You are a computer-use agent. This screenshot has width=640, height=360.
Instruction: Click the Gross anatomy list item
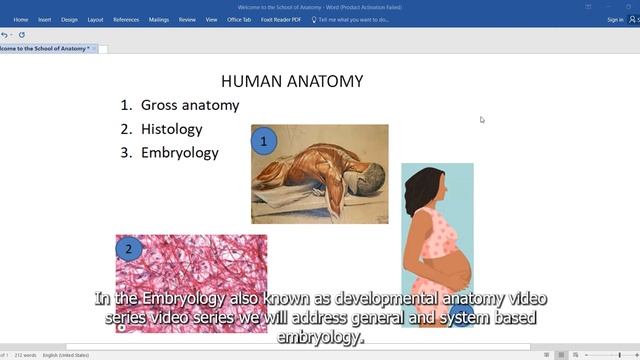point(190,105)
